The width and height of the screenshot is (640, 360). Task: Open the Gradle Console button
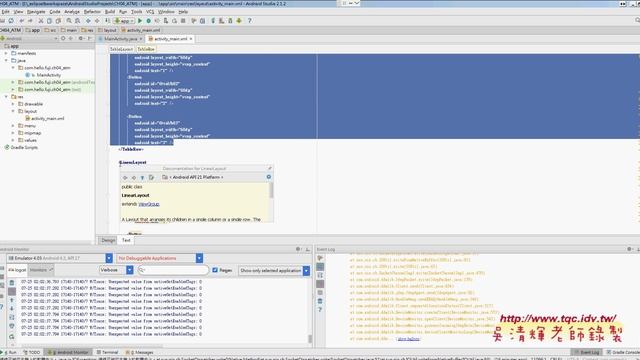623,352
